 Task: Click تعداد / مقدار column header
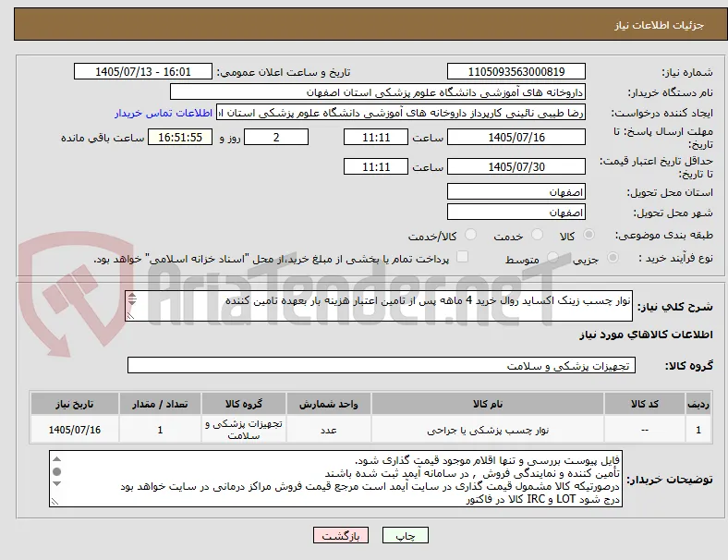tap(160, 404)
